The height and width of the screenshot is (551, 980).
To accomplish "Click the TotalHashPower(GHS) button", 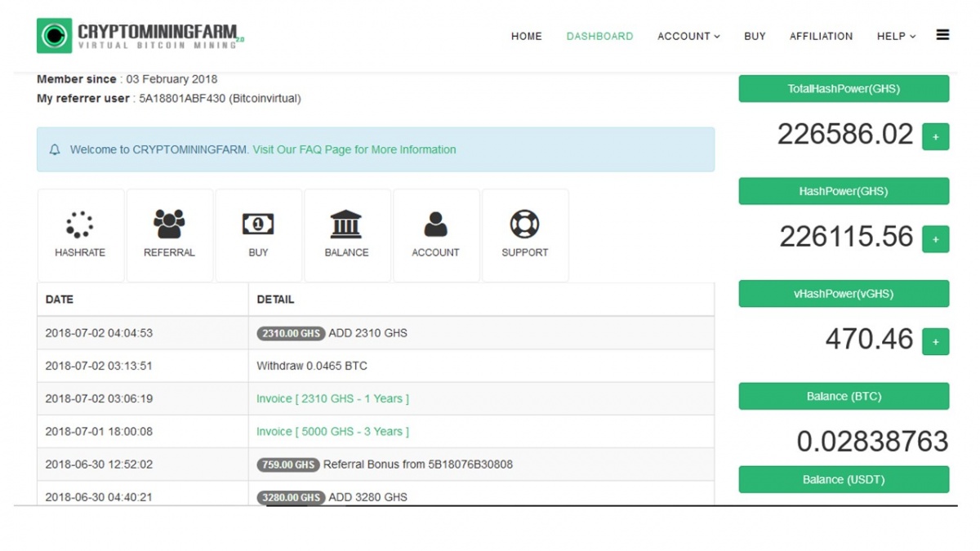I will [844, 89].
